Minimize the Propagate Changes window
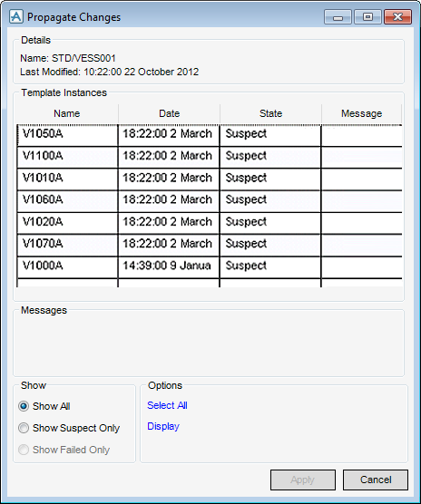The image size is (421, 504). click(338, 16)
